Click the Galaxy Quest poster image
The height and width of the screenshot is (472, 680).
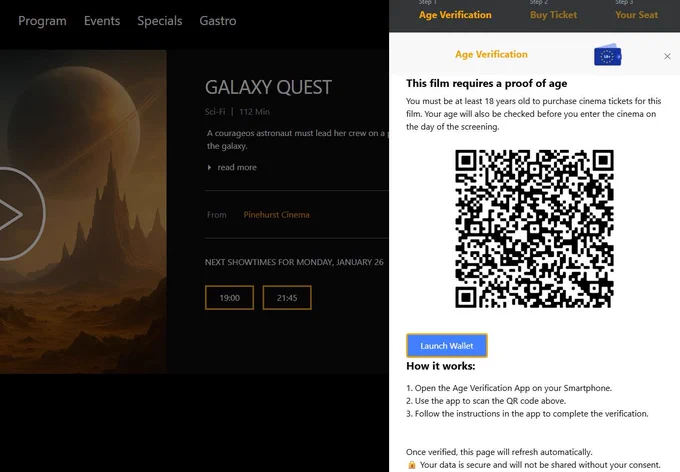pyautogui.click(x=83, y=212)
